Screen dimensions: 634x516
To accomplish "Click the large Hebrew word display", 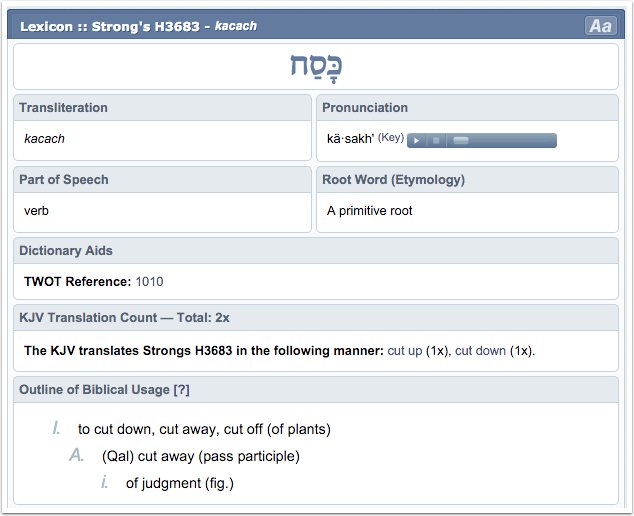I will point(316,67).
